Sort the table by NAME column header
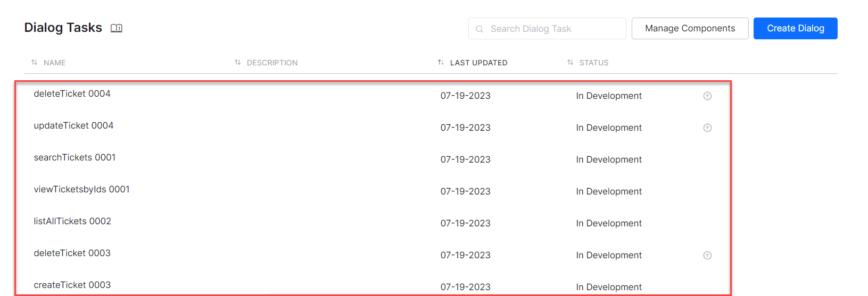The image size is (868, 296). 54,63
